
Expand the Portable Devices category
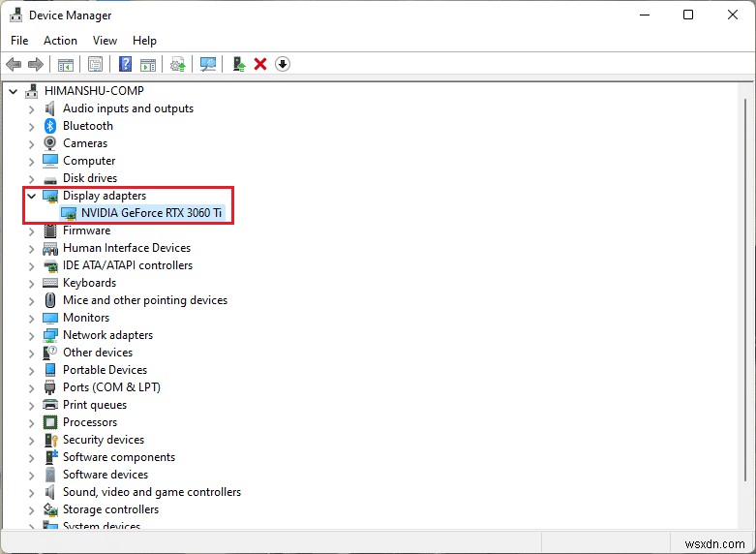click(32, 371)
